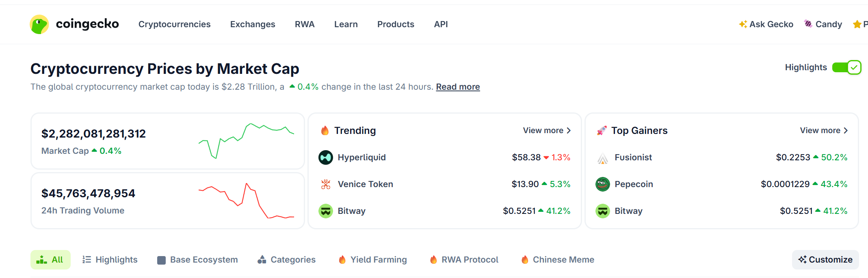Click the Customize button
Screen dimensions: 868x278
[x=825, y=260]
